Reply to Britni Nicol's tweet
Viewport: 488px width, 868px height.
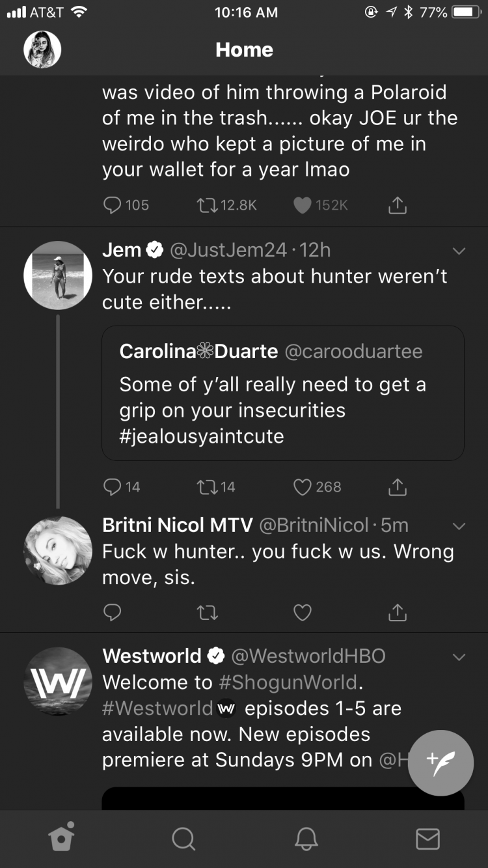[x=112, y=612]
